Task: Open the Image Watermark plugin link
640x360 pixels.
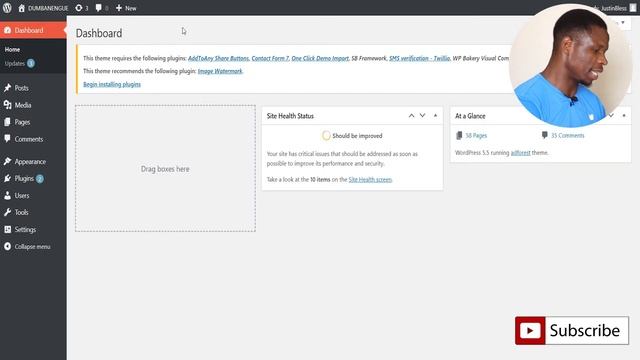Action: [220, 71]
